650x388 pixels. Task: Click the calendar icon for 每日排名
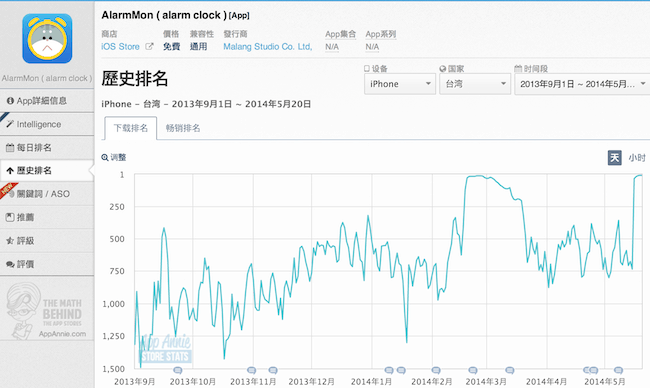10,148
